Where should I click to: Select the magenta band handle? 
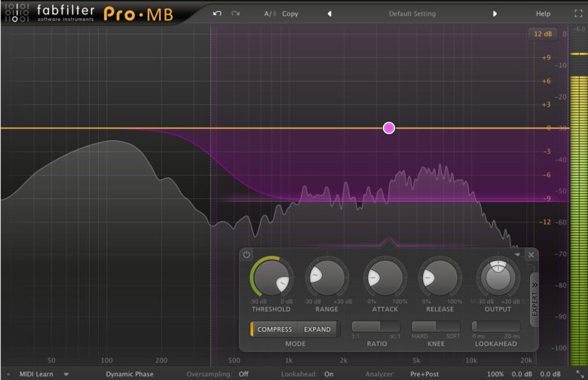point(389,128)
